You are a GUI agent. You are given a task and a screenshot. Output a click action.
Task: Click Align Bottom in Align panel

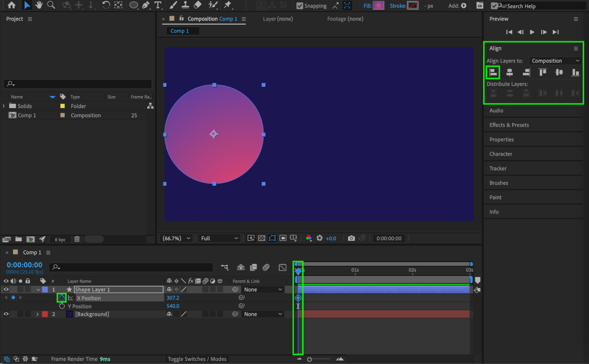575,72
